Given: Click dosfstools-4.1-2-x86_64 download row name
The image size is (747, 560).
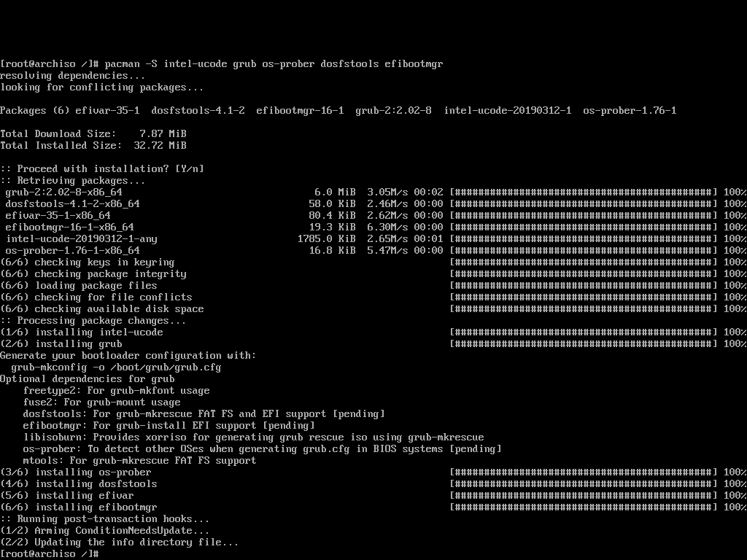Looking at the screenshot, I should tap(72, 204).
